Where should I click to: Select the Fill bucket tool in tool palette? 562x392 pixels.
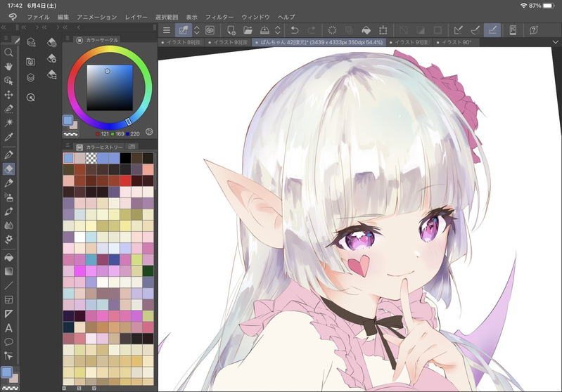click(8, 257)
